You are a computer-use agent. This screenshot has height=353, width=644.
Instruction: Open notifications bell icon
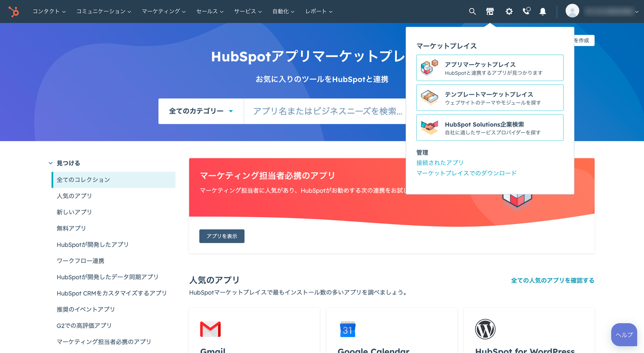543,12
